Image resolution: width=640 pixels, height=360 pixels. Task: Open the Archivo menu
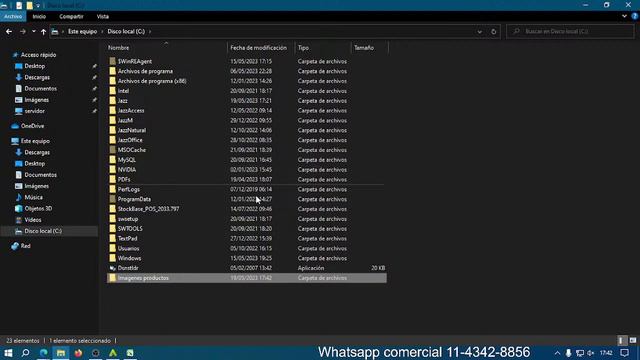click(13, 16)
